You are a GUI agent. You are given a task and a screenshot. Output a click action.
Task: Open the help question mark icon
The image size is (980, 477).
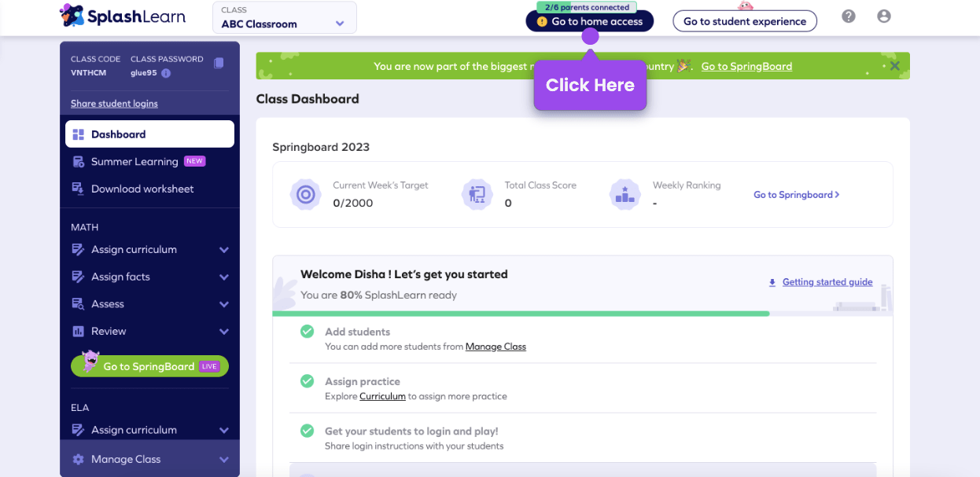pos(848,16)
